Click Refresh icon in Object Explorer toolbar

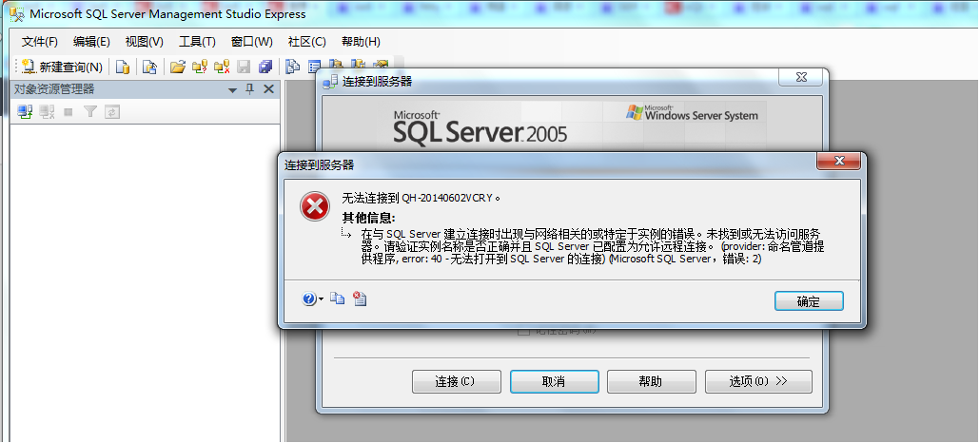click(x=112, y=112)
